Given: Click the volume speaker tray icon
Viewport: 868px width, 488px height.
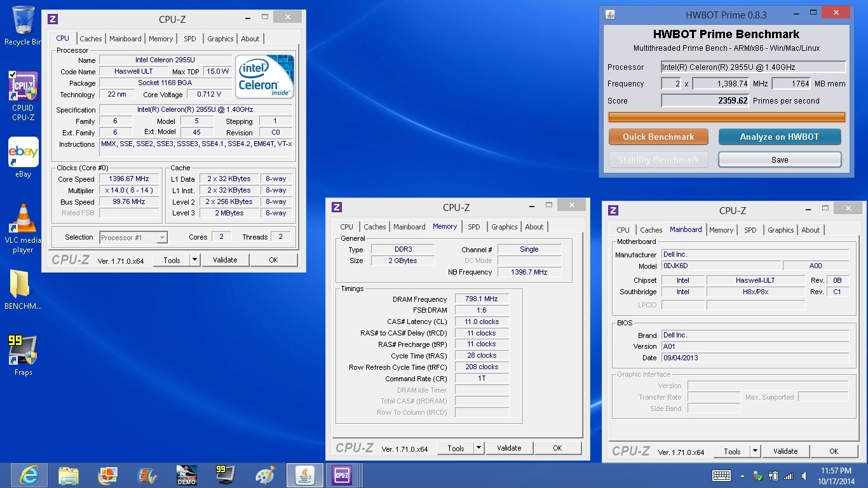Looking at the screenshot, I should tap(804, 475).
